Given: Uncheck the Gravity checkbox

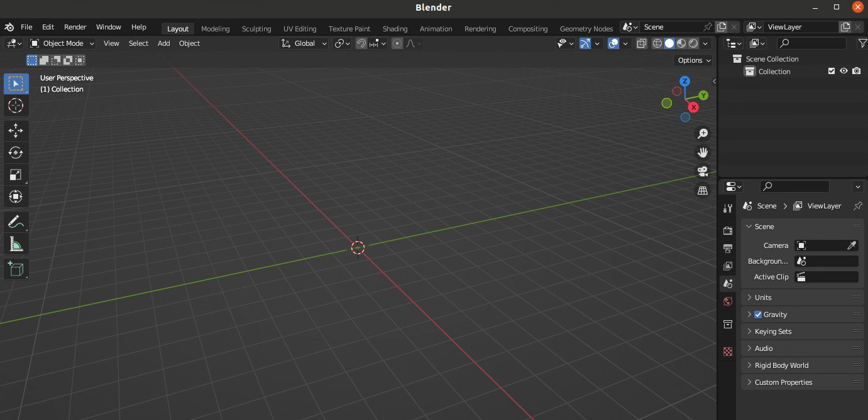Looking at the screenshot, I should [x=758, y=315].
